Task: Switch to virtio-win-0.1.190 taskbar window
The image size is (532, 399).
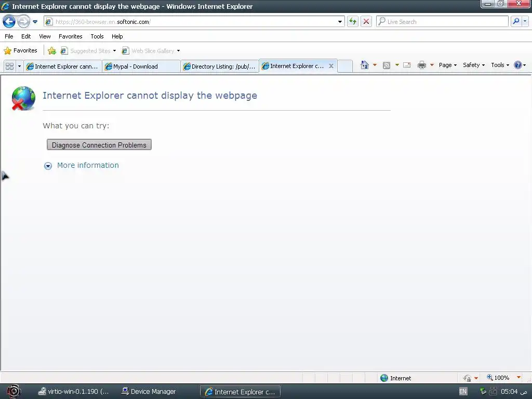Action: 73,392
